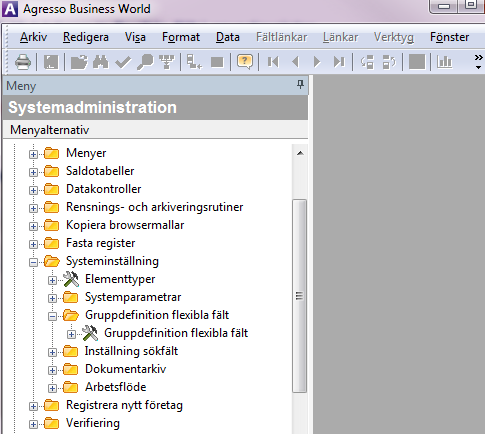The width and height of the screenshot is (485, 434).
Task: Click the tree scrollbar up arrow
Action: pos(300,153)
